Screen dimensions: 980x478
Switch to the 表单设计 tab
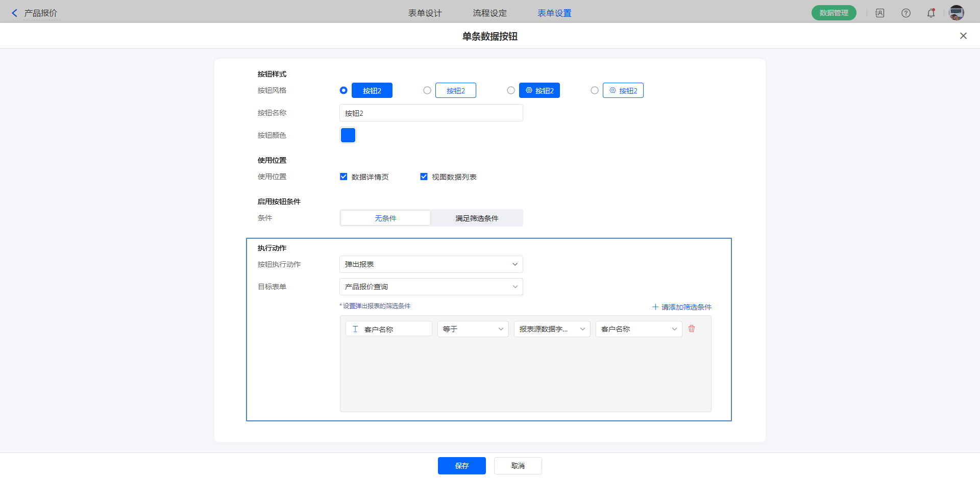[425, 13]
